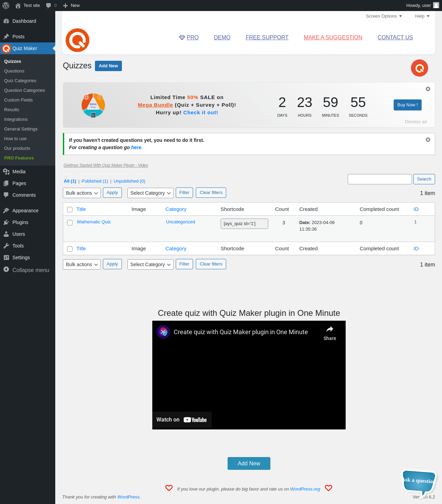Screen dimensions: 442x504
Task: Click Buy Now button in sale banner
Action: [x=407, y=105]
